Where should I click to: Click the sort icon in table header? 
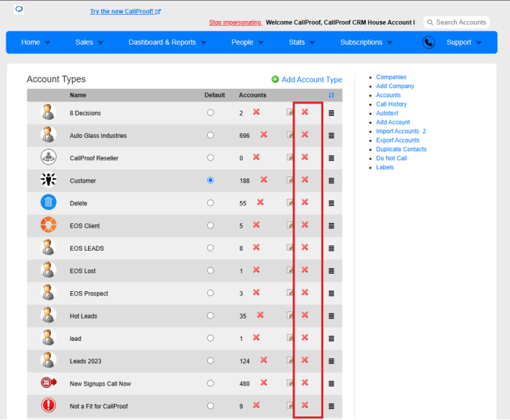(x=331, y=95)
